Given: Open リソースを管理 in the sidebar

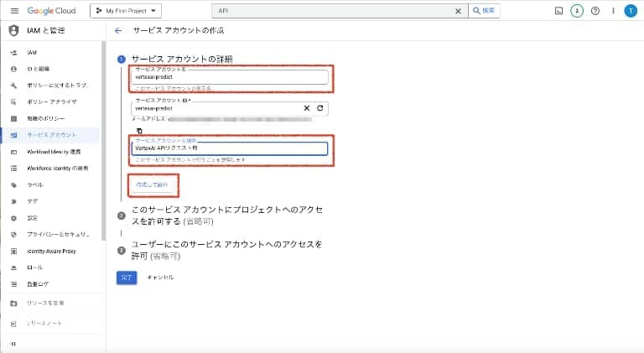Looking at the screenshot, I should click(51, 304).
